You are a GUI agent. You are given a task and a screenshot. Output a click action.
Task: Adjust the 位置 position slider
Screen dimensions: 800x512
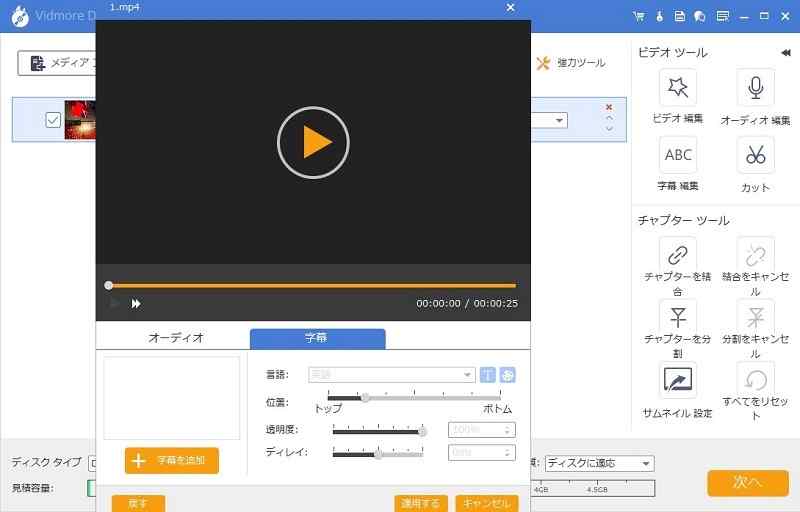[414, 397]
